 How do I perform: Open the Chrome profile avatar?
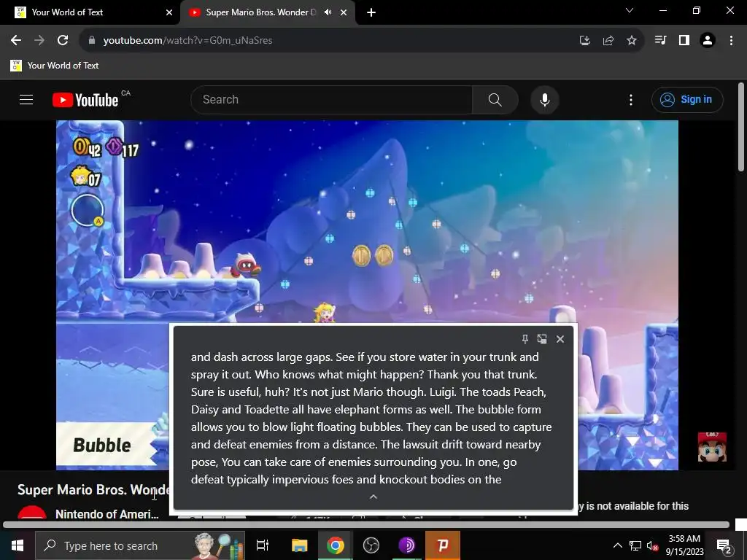tap(708, 41)
